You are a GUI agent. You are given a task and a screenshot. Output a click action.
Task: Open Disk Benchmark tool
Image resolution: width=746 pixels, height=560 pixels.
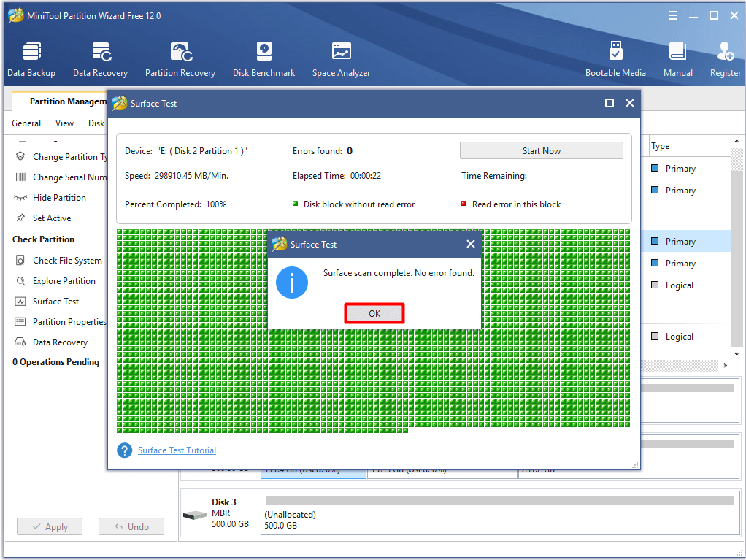click(264, 59)
